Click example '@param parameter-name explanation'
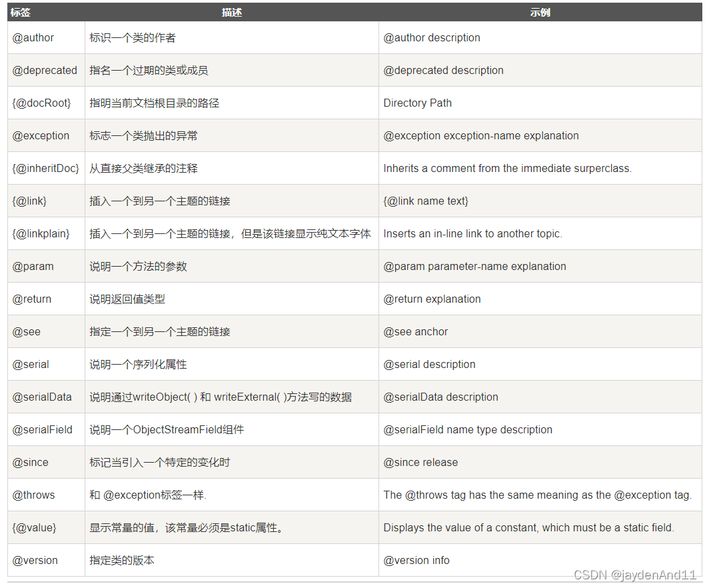The height and width of the screenshot is (588, 707). click(x=475, y=267)
